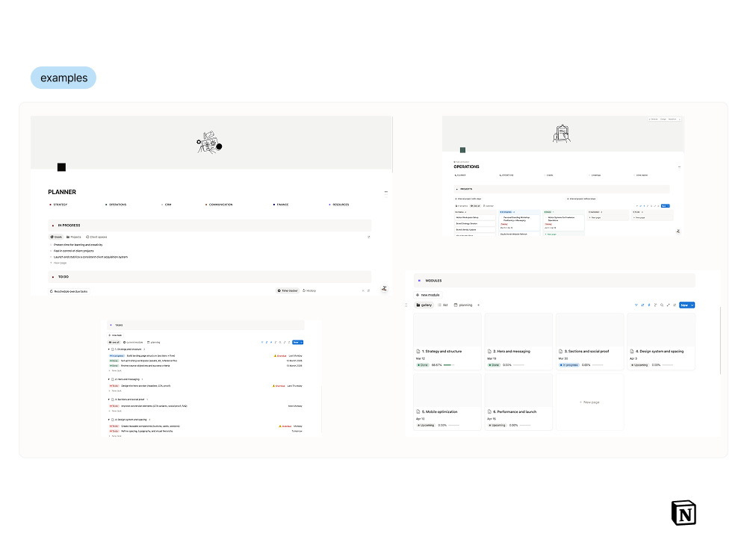The image size is (747, 560).
Task: Open 'Launch and stabilize a consistent client acquisition system'
Action: click(90, 257)
